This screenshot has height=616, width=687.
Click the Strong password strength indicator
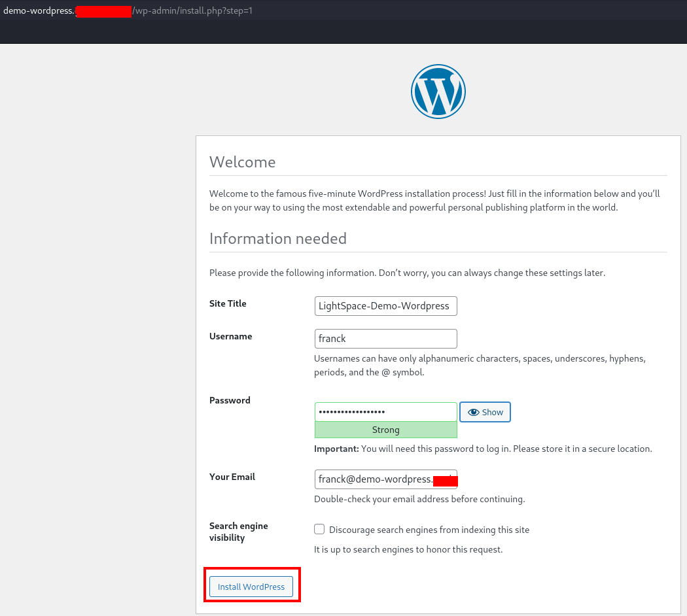click(x=385, y=430)
